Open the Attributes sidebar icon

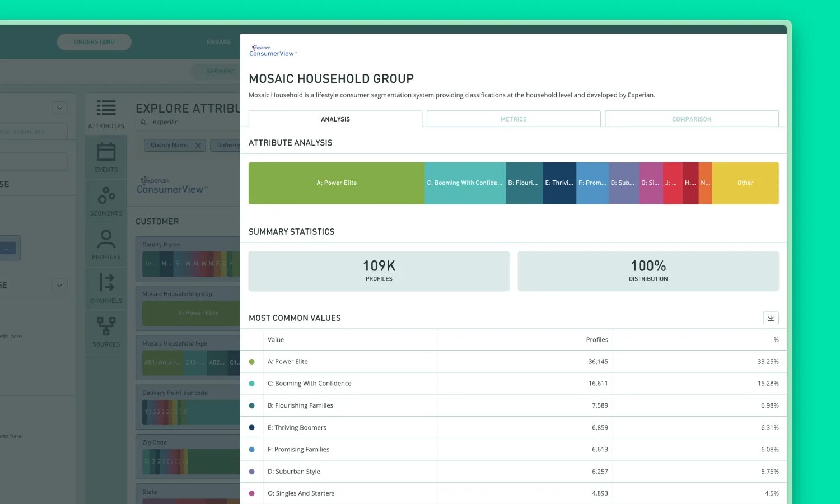point(106,114)
